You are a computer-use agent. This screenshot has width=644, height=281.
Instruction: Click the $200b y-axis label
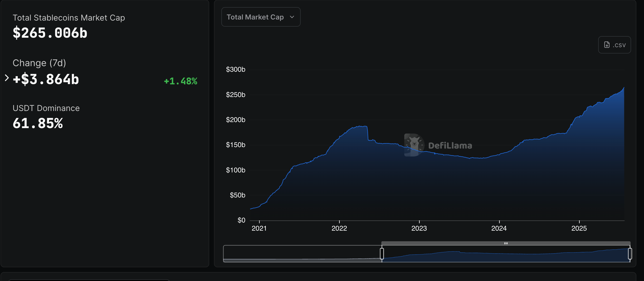coord(236,120)
